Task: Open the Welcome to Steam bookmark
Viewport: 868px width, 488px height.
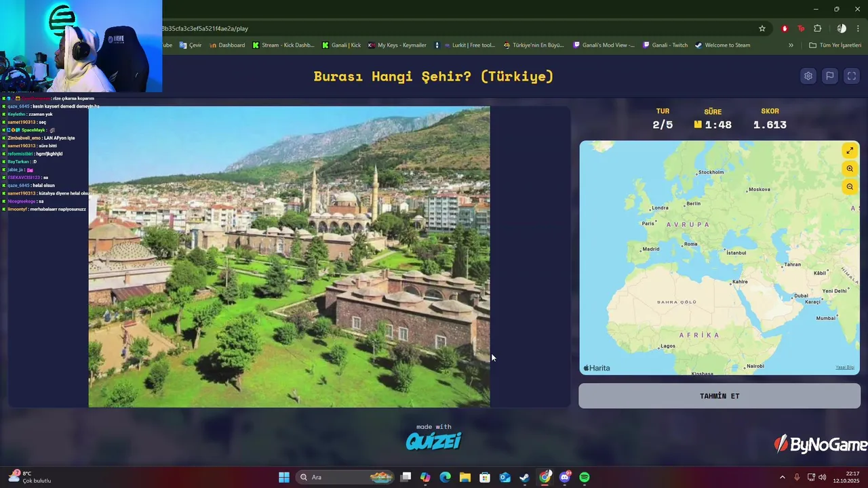Action: point(722,45)
